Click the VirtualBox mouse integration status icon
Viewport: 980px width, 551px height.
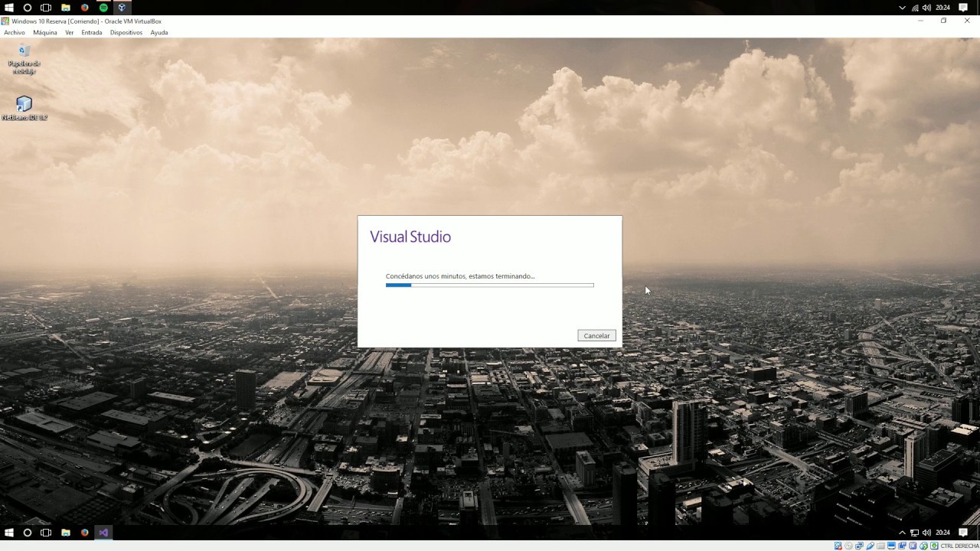tap(923, 546)
